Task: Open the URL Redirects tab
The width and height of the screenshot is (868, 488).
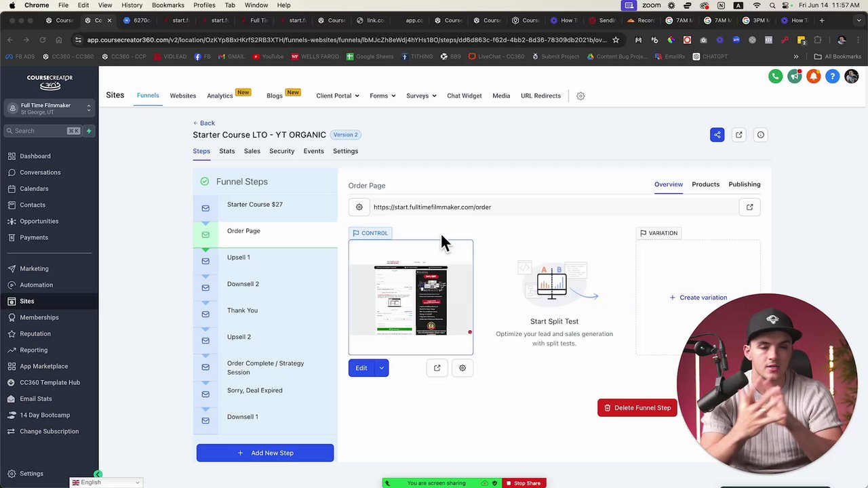Action: [x=541, y=96]
